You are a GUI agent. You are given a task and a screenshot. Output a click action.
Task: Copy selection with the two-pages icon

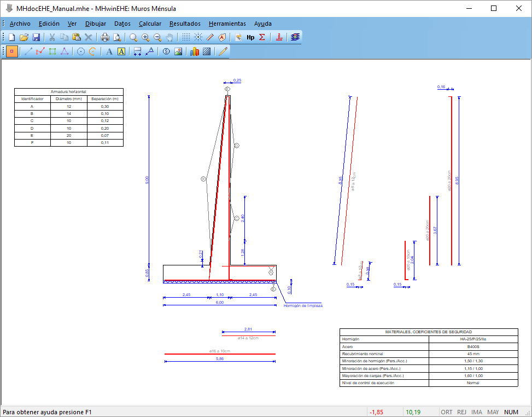(x=64, y=37)
